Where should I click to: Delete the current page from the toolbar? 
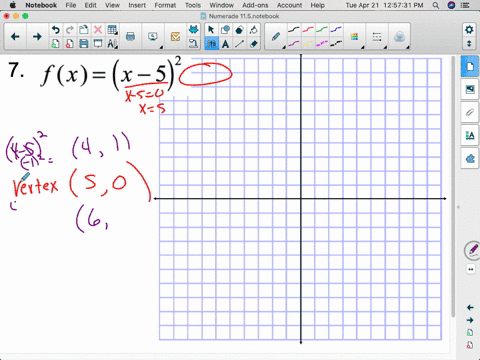click(69, 43)
